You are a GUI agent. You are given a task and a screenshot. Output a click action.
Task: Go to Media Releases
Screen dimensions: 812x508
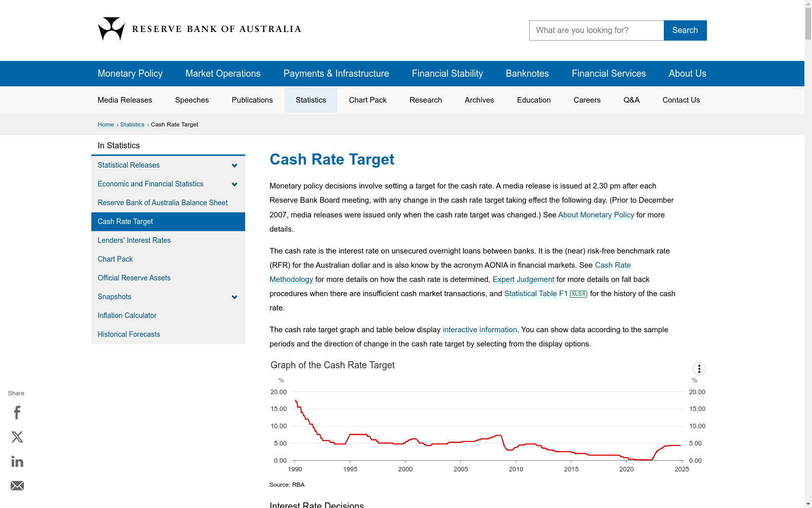point(125,100)
